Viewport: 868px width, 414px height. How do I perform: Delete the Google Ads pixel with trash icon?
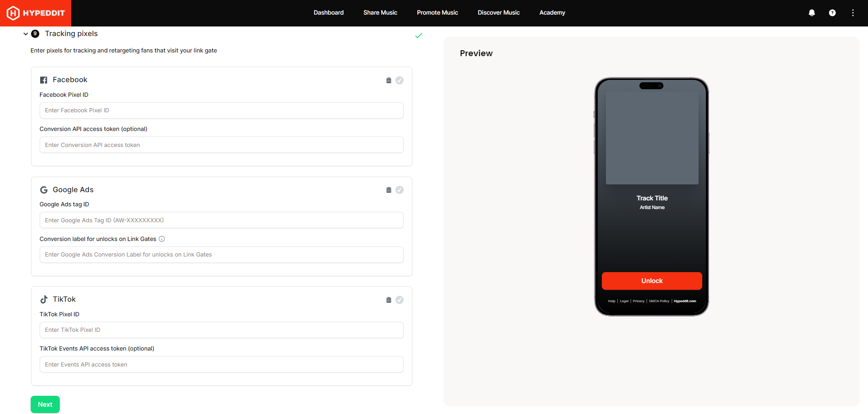(x=389, y=190)
